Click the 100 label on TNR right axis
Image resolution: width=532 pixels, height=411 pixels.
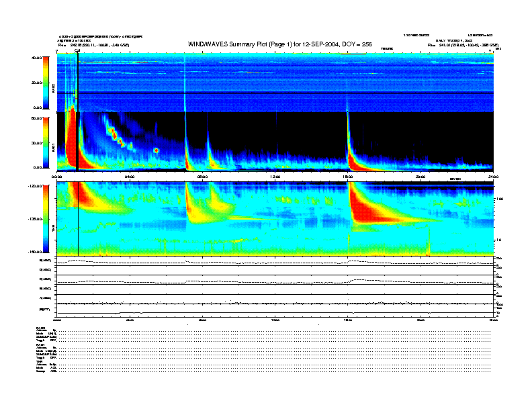499,199
